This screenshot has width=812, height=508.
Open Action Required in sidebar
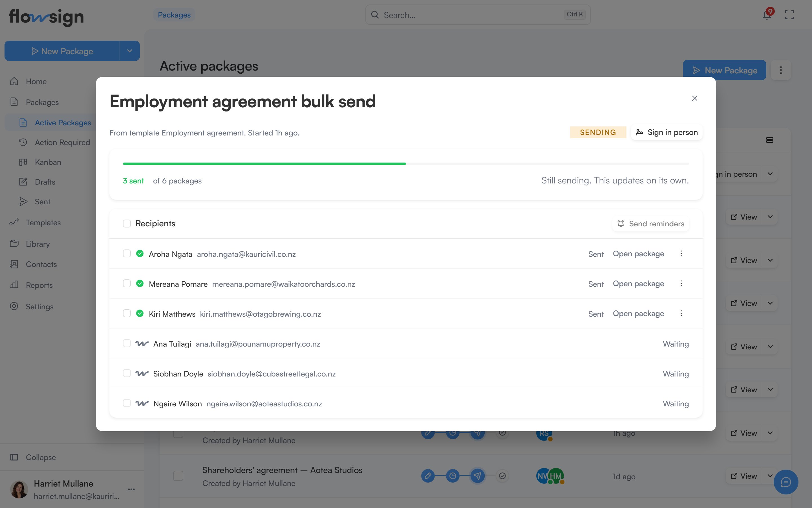click(x=62, y=143)
